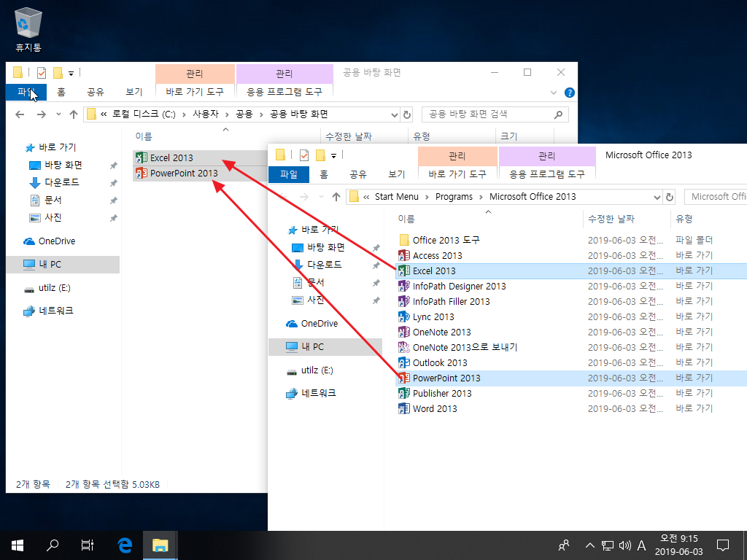Viewport: 747px width, 560px height.
Task: Open 바로 가기 도구 tab in Office 2013 window
Action: 457,174
